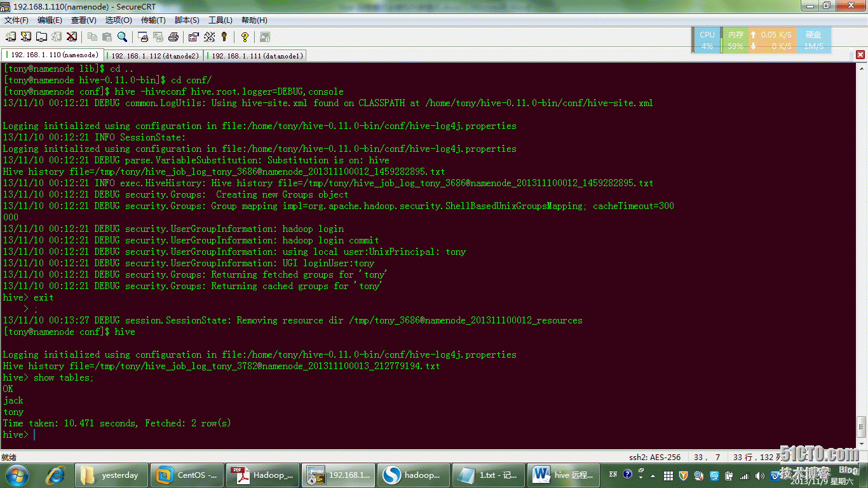Open 'hive 远程' Word taskbar item
This screenshot has height=488, width=868.
565,475
